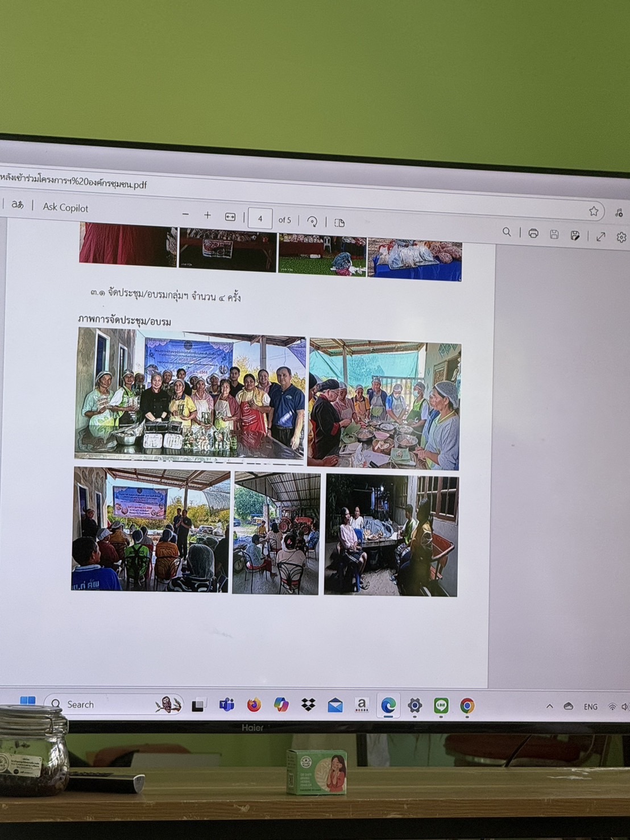Open the ENG language switcher
The image size is (630, 840).
(x=590, y=707)
